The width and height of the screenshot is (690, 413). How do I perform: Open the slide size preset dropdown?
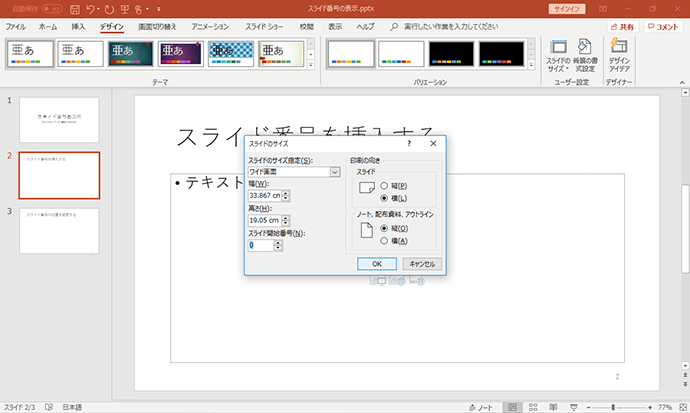click(x=335, y=172)
